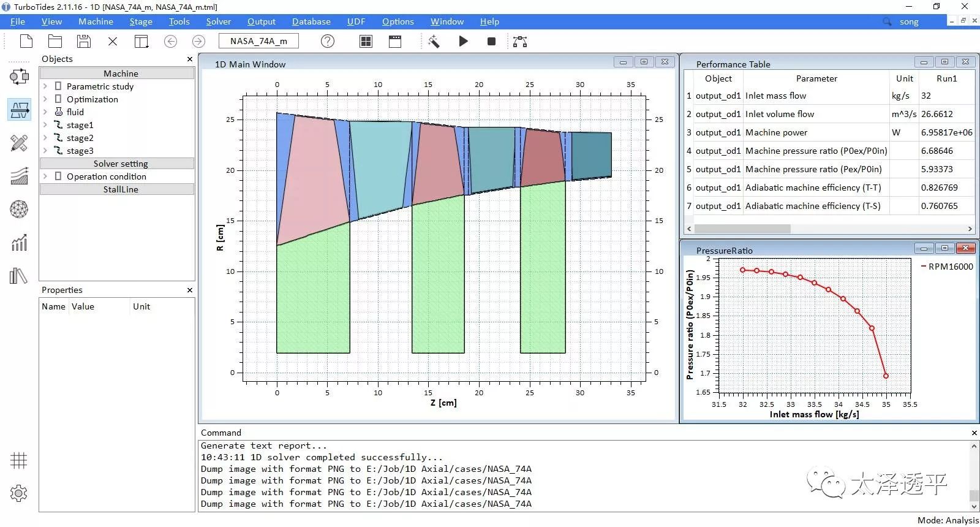
Task: Click the single window toolbar icon
Action: pos(395,42)
